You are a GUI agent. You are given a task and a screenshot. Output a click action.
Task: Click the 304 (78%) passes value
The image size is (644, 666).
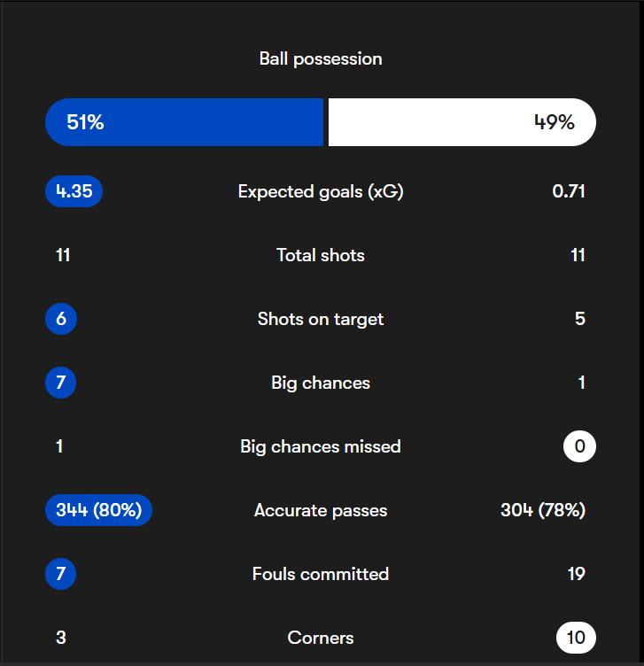click(x=543, y=510)
